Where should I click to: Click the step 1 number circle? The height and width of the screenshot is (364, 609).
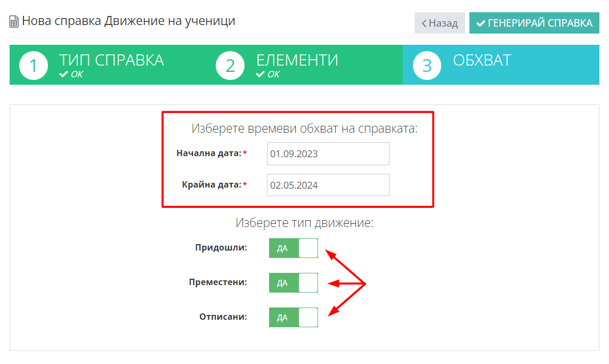(x=34, y=66)
